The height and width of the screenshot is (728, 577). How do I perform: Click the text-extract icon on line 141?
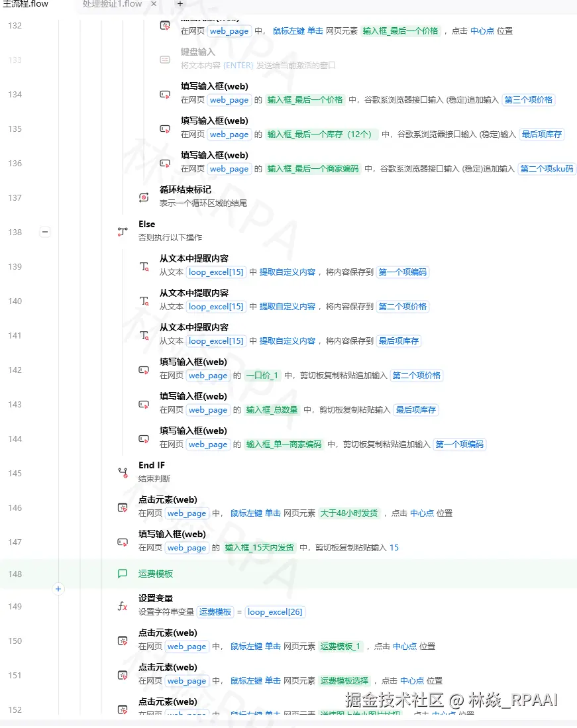pyautogui.click(x=144, y=335)
